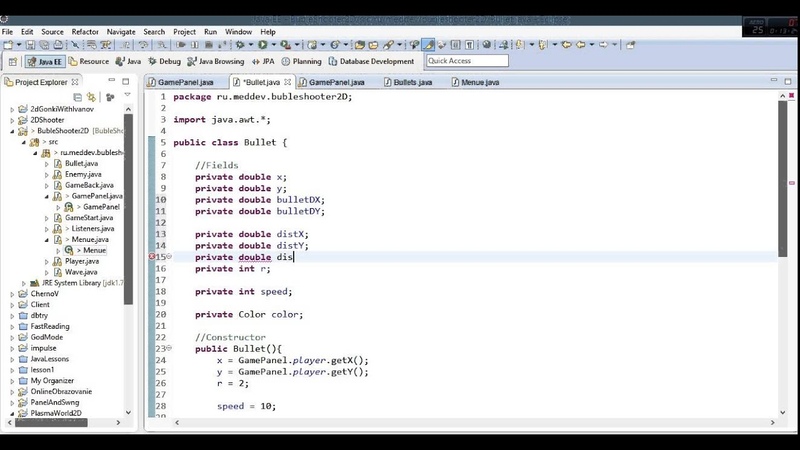This screenshot has height=450, width=800.
Task: Click the Save All toolbar icon
Action: (x=44, y=45)
